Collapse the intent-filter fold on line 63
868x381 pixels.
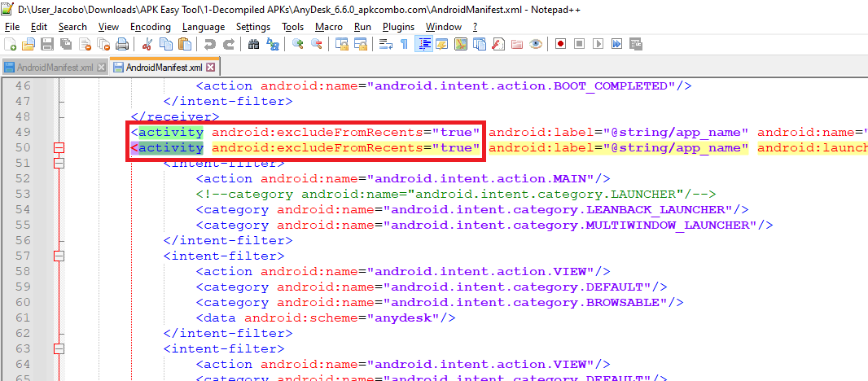tap(59, 349)
